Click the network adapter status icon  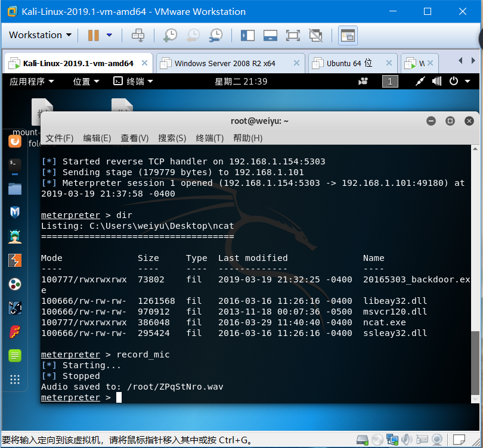392,440
